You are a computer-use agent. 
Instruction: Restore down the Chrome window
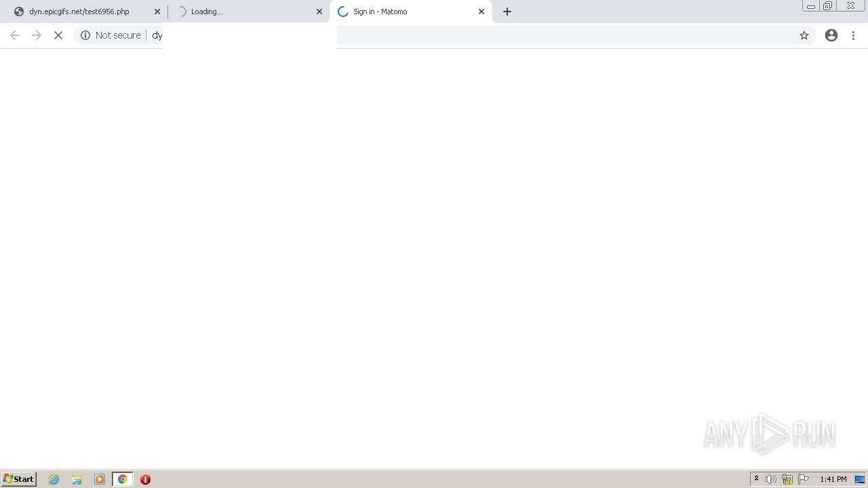point(827,6)
